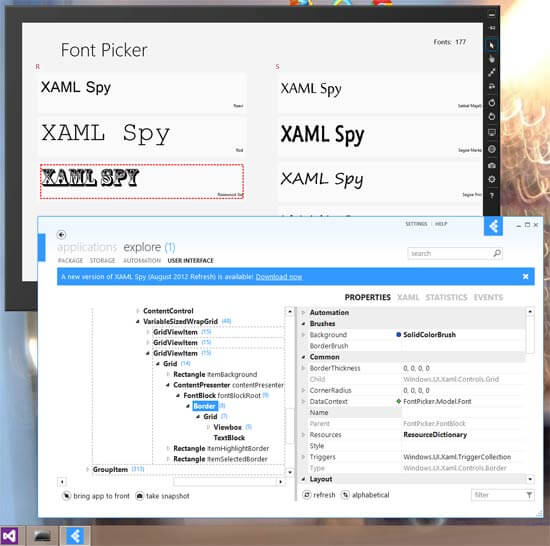Open SETTINGS in XAML Spy header
This screenshot has width=550, height=546.
click(416, 224)
